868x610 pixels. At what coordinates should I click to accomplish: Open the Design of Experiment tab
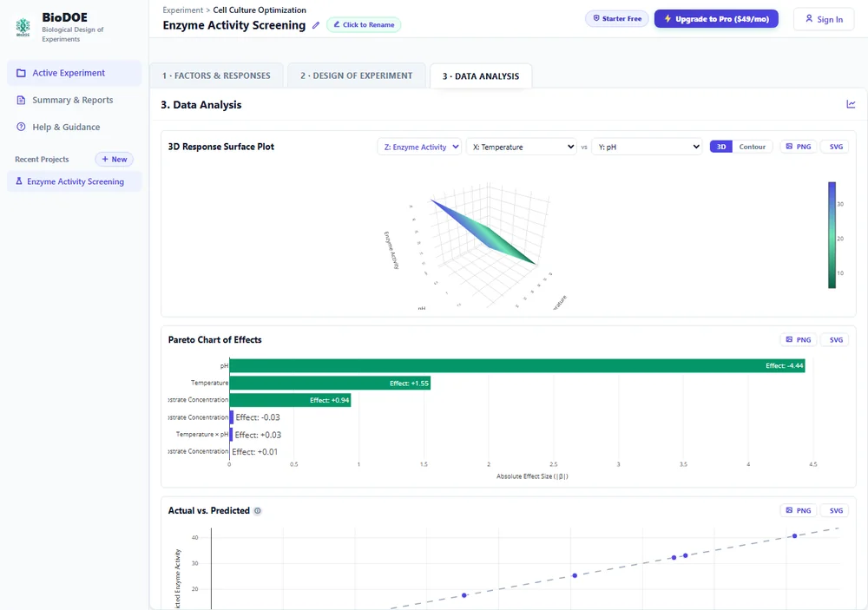[357, 75]
